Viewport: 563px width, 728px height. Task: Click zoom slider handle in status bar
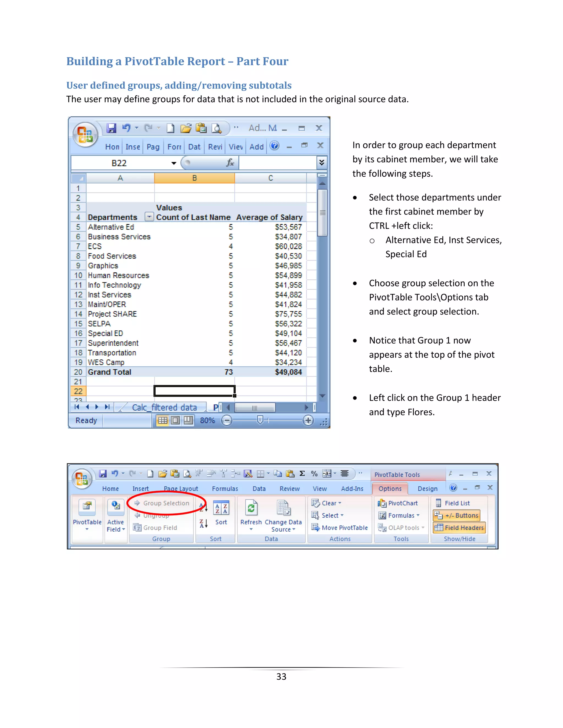[x=261, y=420]
